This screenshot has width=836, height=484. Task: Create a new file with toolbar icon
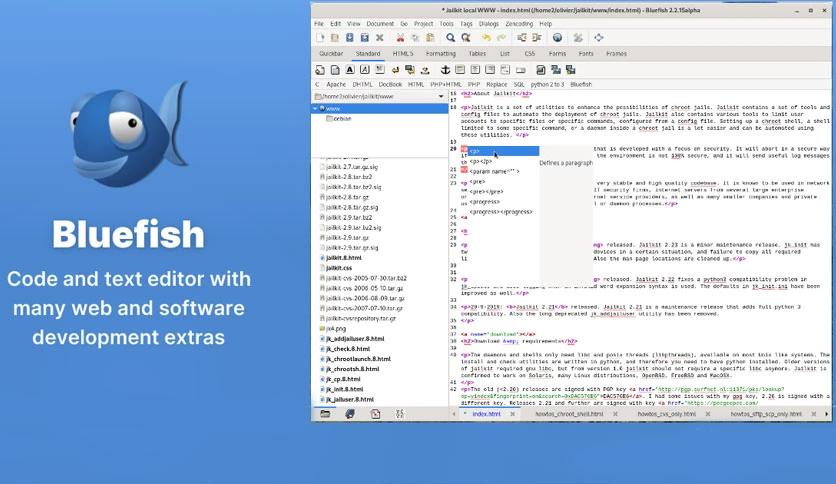click(320, 38)
